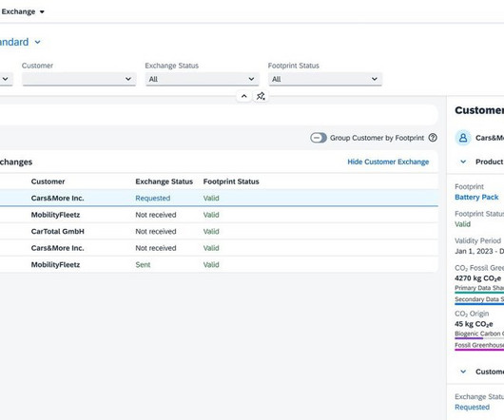This screenshot has height=420, width=504.
Task: Click the Fossil Greenhouse progress bar
Action: point(479,350)
